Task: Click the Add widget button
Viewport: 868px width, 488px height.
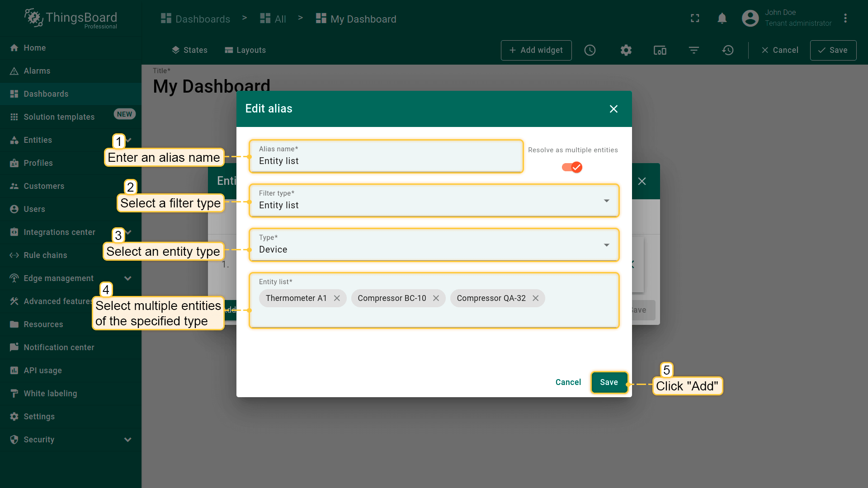Action: [x=536, y=50]
